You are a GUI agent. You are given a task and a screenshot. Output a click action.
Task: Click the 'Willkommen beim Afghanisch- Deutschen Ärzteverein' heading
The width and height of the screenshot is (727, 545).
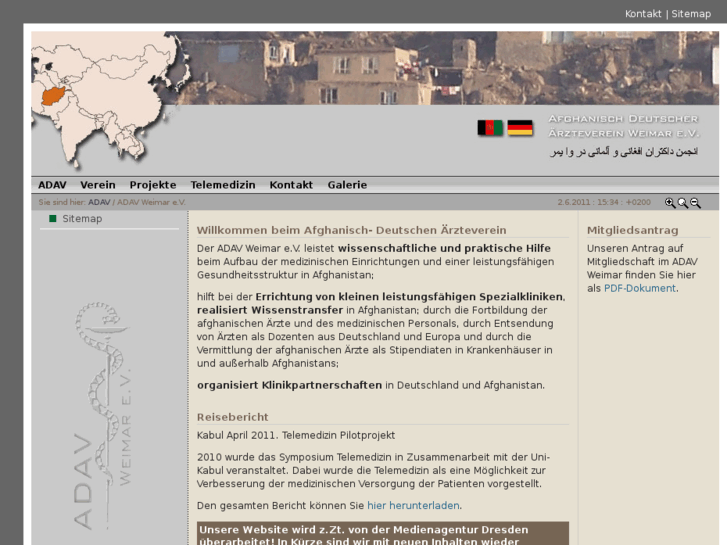351,231
